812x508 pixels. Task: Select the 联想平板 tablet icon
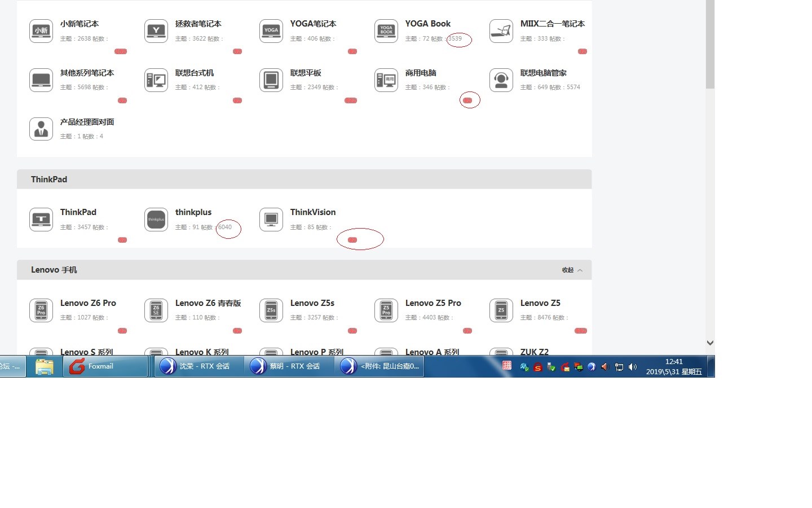tap(271, 80)
